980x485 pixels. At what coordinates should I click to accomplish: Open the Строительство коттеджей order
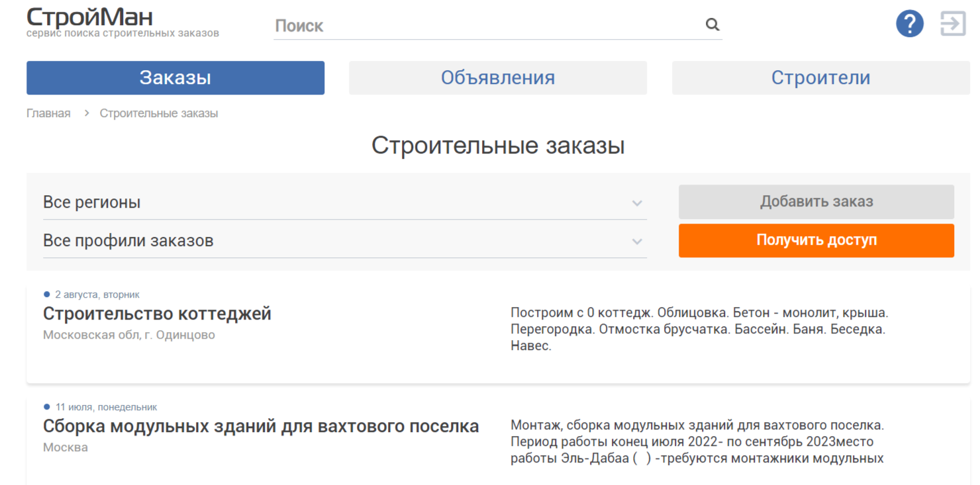click(157, 314)
